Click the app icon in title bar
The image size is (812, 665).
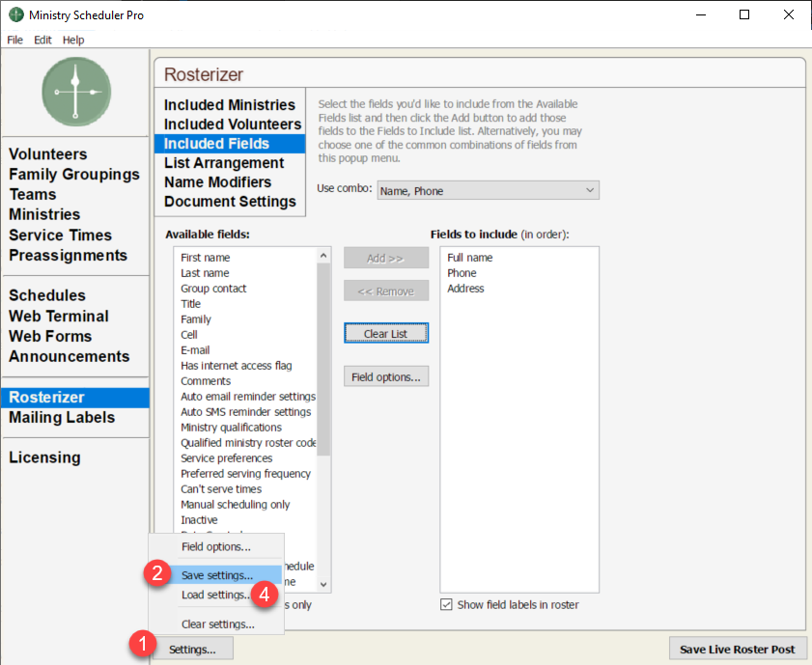15,15
